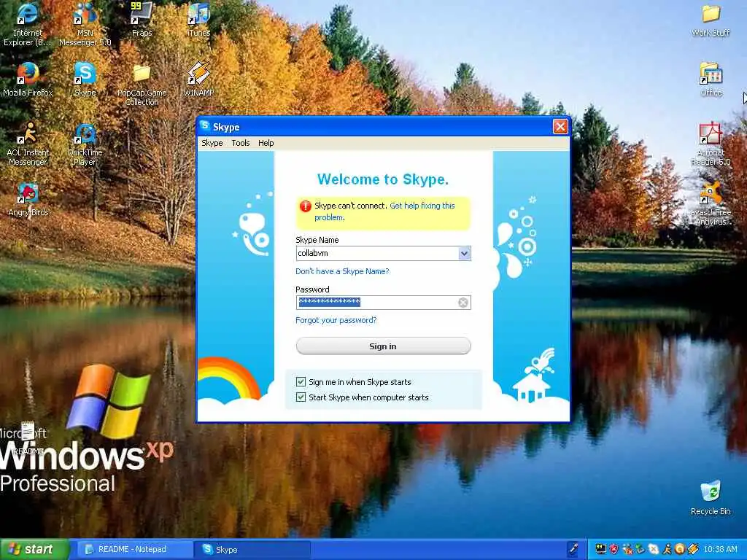The width and height of the screenshot is (747, 560).
Task: Click the red error icon in Skype alert
Action: (x=305, y=206)
